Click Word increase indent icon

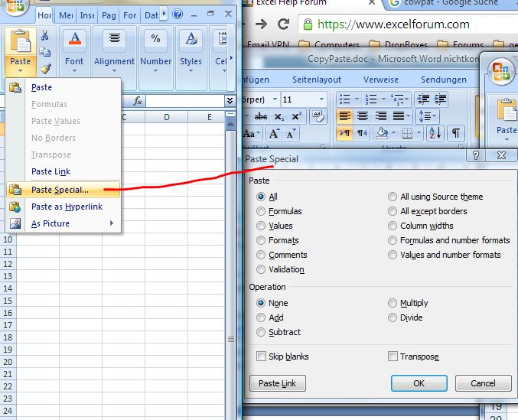[x=440, y=99]
